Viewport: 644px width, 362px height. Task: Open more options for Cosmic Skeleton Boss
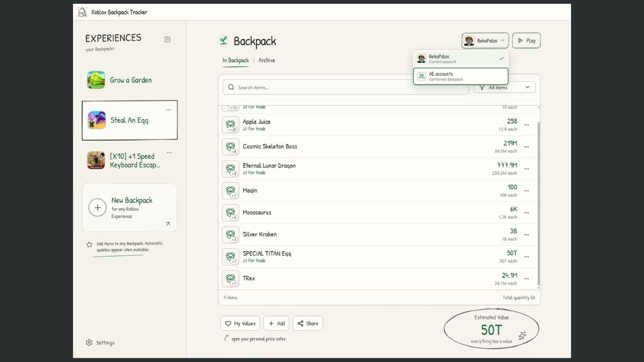click(x=526, y=147)
